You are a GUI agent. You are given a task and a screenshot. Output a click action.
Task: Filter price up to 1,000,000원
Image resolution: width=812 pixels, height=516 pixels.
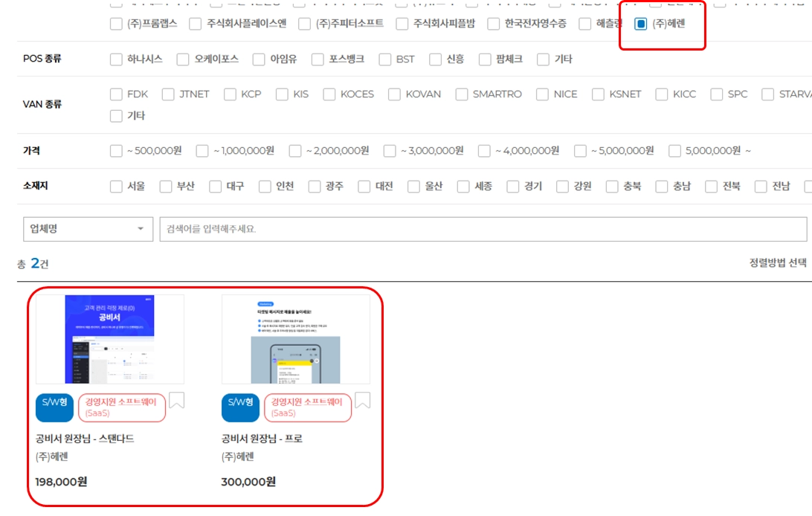(202, 151)
